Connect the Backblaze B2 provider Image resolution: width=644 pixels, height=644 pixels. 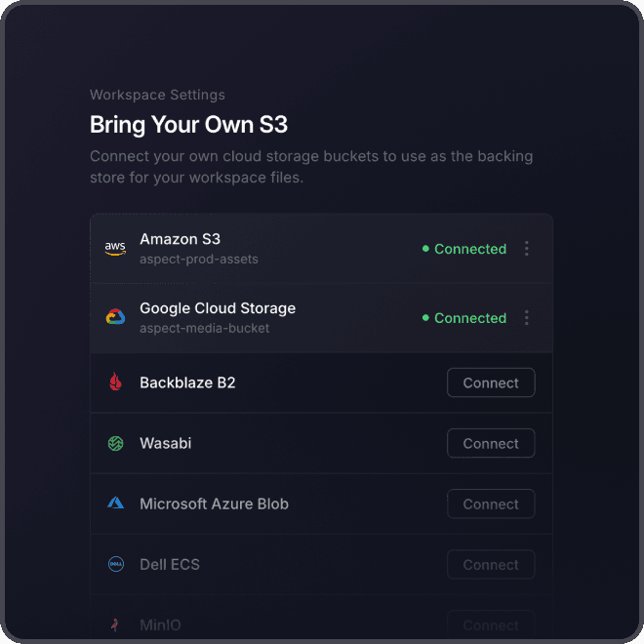(x=491, y=382)
